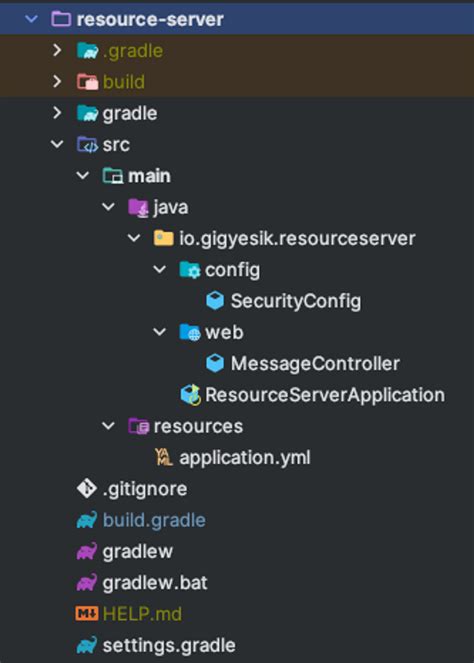Collapse the resources folder
474x663 pixels.
(108, 426)
